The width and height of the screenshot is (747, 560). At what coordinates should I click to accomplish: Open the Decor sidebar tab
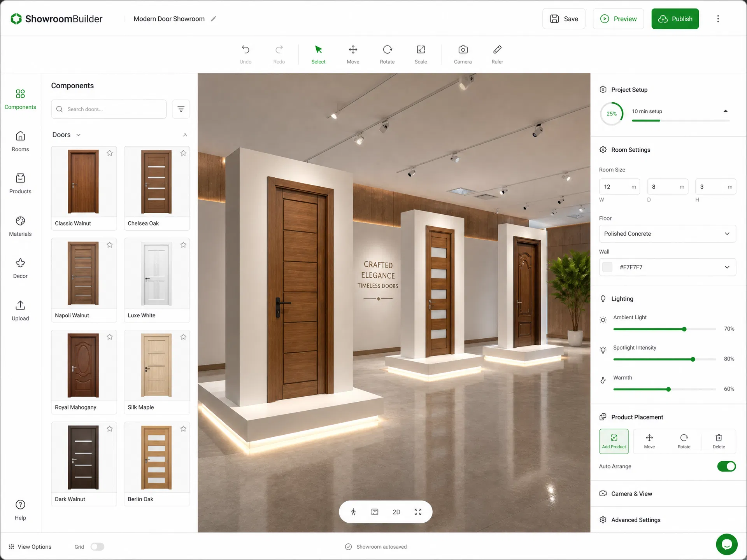[x=20, y=269]
